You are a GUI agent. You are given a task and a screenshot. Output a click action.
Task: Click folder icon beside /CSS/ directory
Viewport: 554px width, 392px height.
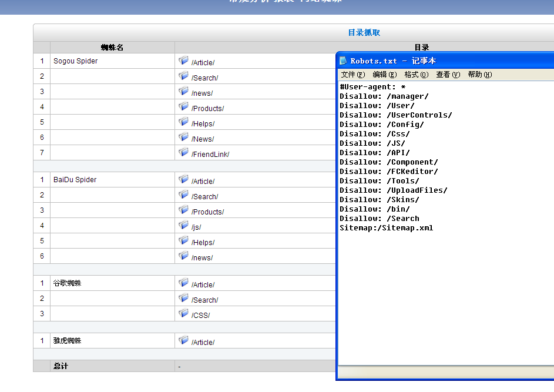[183, 313]
